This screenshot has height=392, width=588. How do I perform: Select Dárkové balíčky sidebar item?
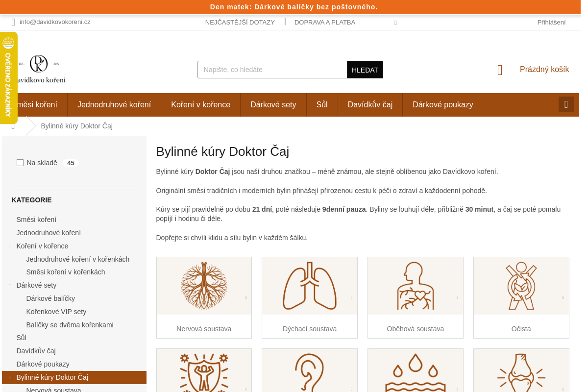click(50, 298)
